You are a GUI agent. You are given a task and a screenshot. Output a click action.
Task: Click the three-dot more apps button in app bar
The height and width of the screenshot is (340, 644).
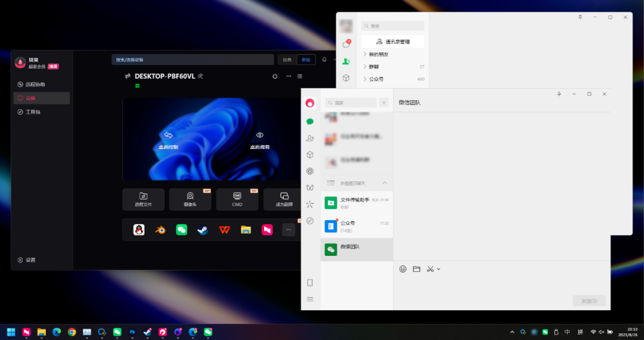pos(289,230)
